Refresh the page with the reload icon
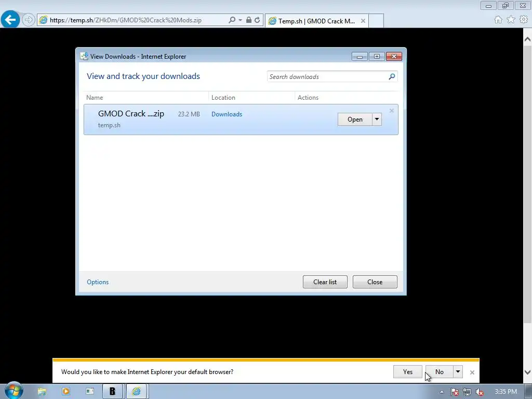This screenshot has width=532, height=399. coord(258,20)
